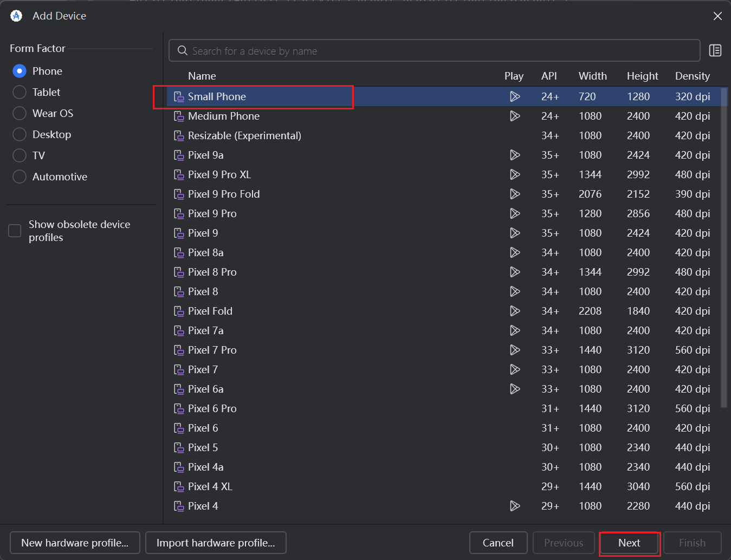The height and width of the screenshot is (560, 731).
Task: Sort devices by the Name column header
Action: [202, 76]
